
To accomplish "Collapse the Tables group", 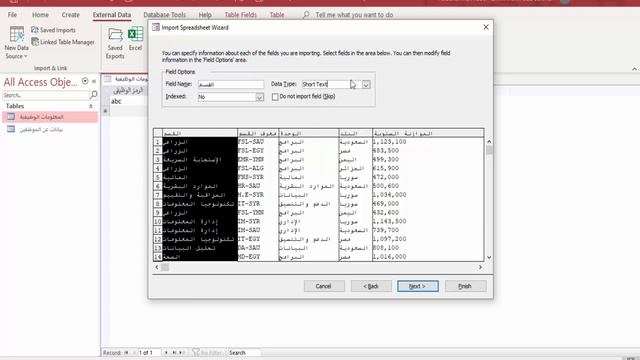I will (x=91, y=106).
